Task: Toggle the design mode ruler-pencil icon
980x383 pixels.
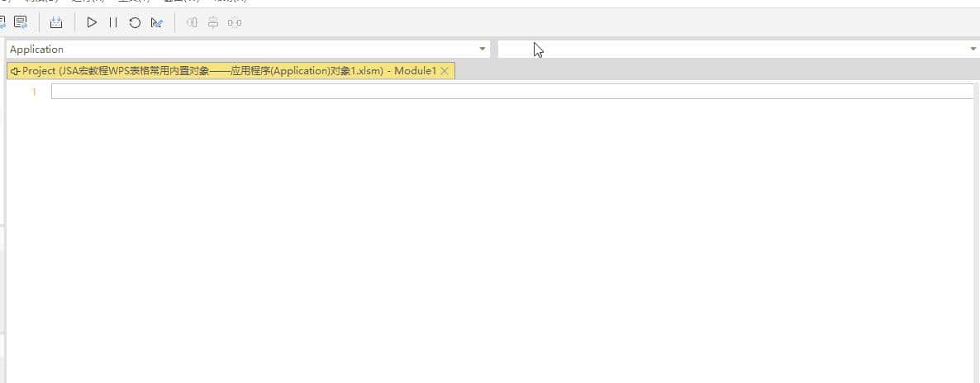Action: point(156,22)
